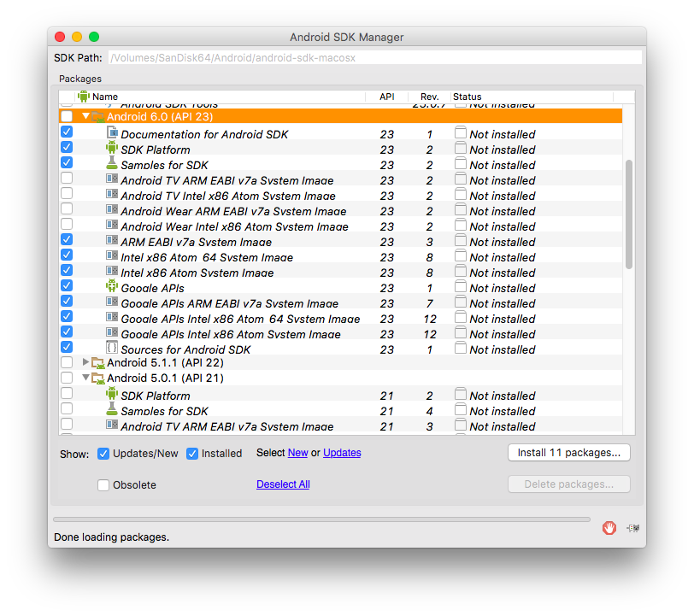Check the Android 6.0 (API 23) group checkbox
The image size is (694, 616).
coord(67,116)
